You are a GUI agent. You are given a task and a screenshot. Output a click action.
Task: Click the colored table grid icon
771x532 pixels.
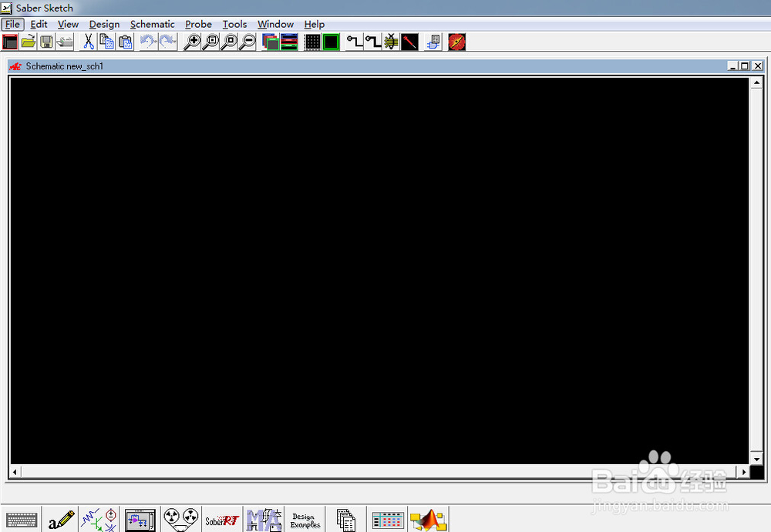pos(388,520)
